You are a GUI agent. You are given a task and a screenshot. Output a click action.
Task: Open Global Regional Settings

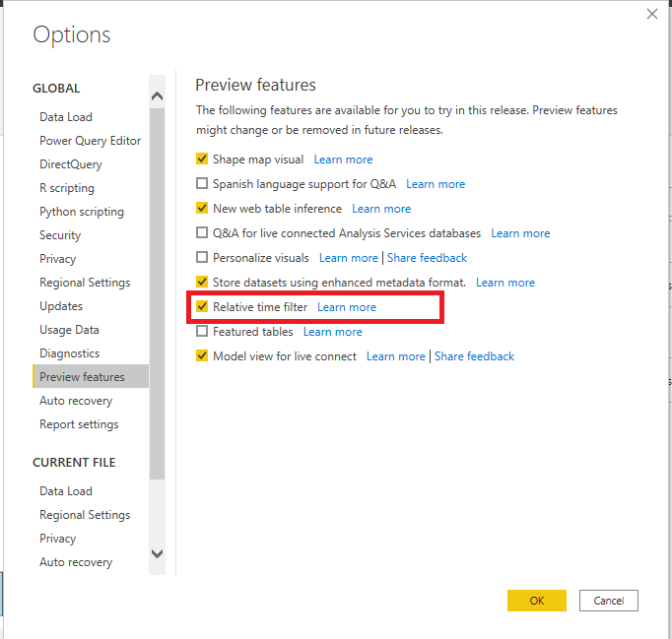(x=85, y=283)
